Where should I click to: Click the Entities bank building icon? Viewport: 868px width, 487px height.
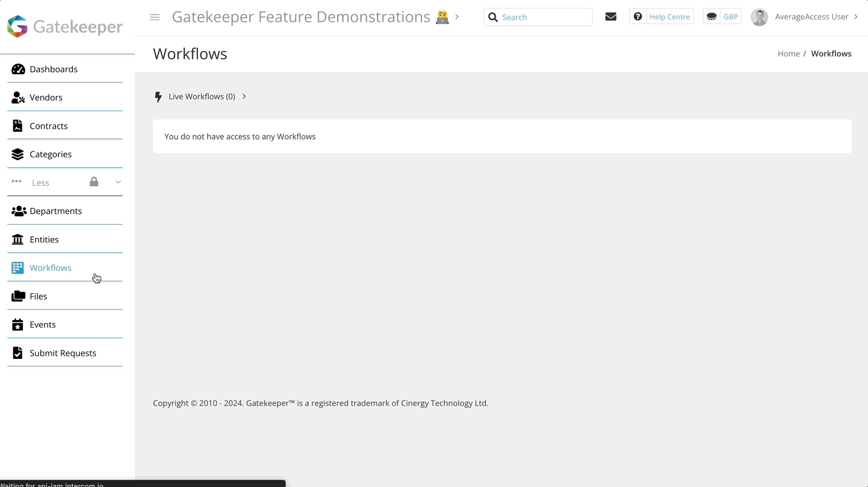18,239
